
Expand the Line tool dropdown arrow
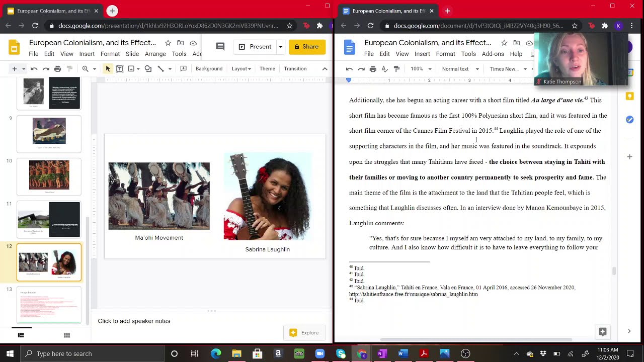point(170,69)
